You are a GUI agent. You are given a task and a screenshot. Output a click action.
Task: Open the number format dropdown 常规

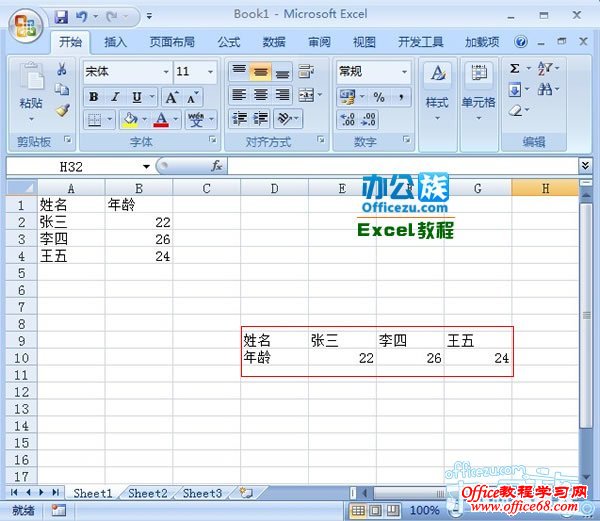pyautogui.click(x=404, y=72)
